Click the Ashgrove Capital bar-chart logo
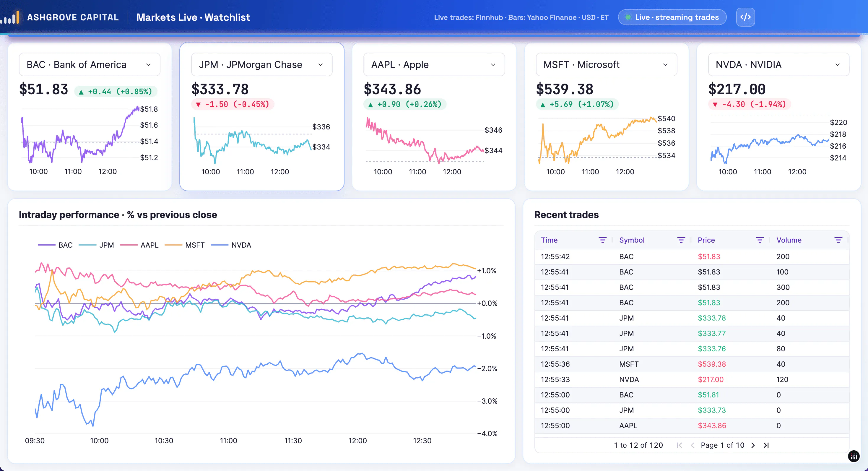This screenshot has height=471, width=868. 10,17
